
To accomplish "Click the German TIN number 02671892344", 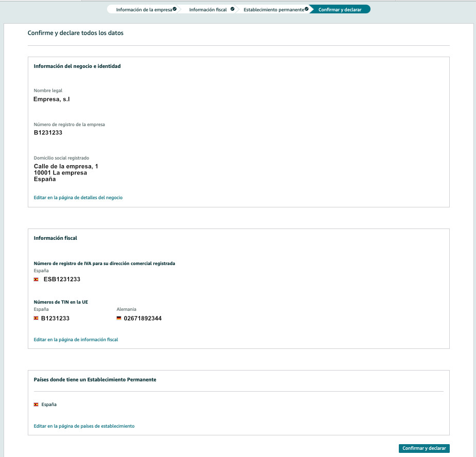I will tap(143, 319).
